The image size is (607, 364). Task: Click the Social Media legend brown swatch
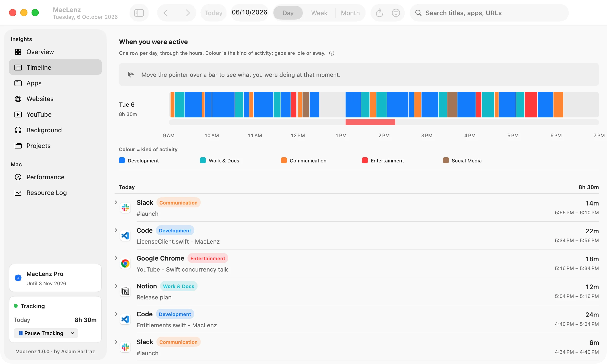pyautogui.click(x=445, y=160)
